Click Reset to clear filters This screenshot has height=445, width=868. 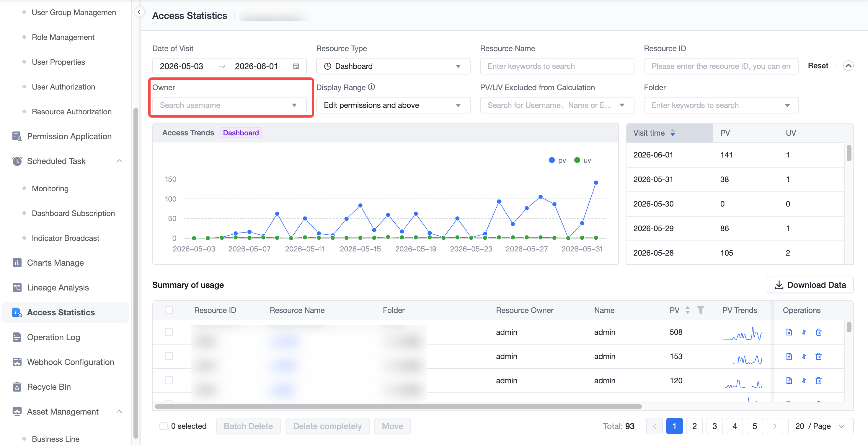tap(818, 66)
